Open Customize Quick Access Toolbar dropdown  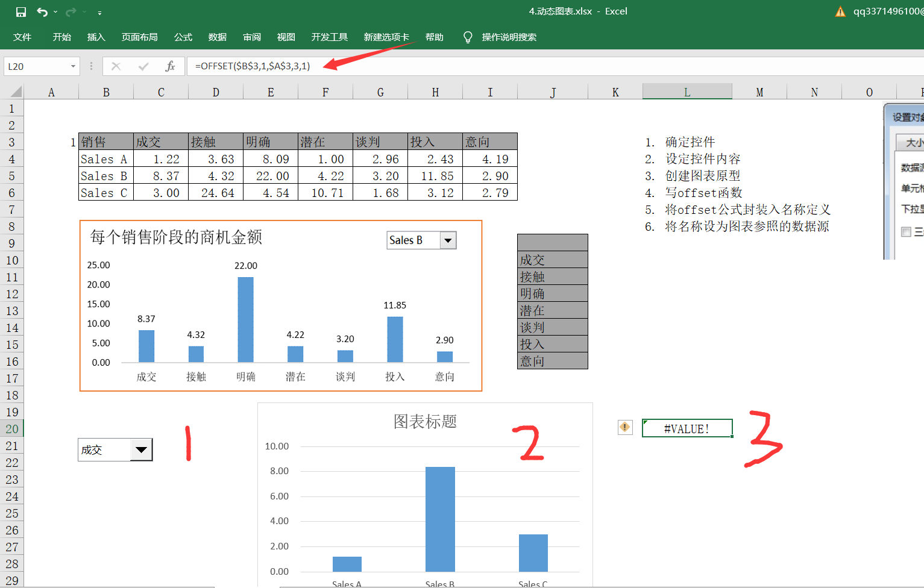point(99,13)
